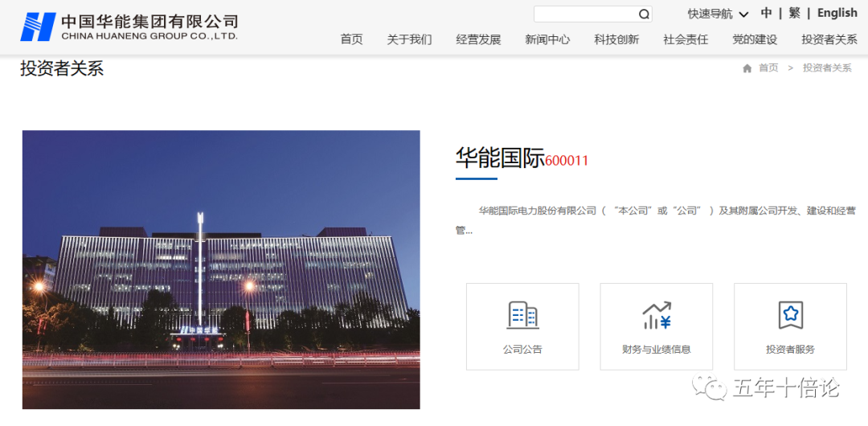Click the 投资者关系 page title
This screenshot has width=868, height=426.
point(62,68)
